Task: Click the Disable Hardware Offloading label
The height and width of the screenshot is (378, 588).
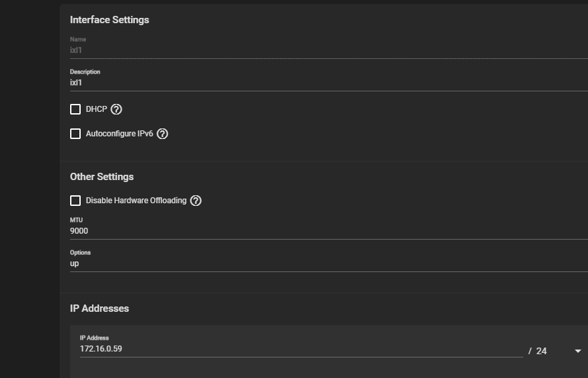Action: coord(136,201)
